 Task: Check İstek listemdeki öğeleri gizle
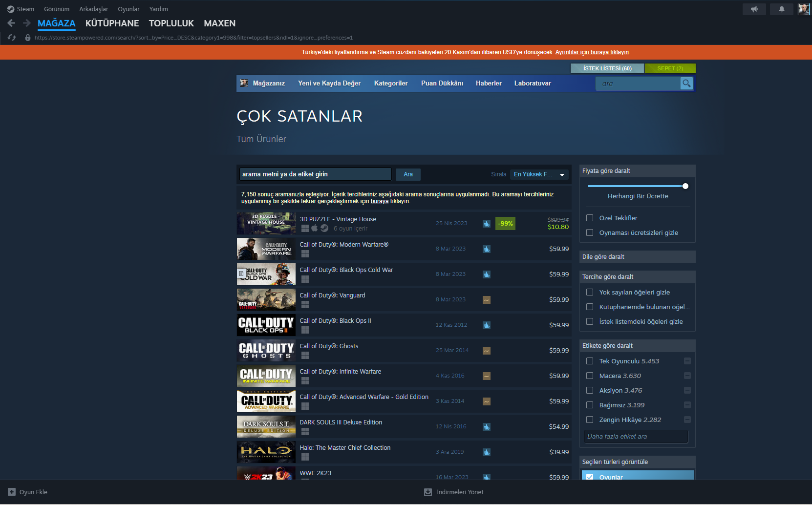(590, 321)
